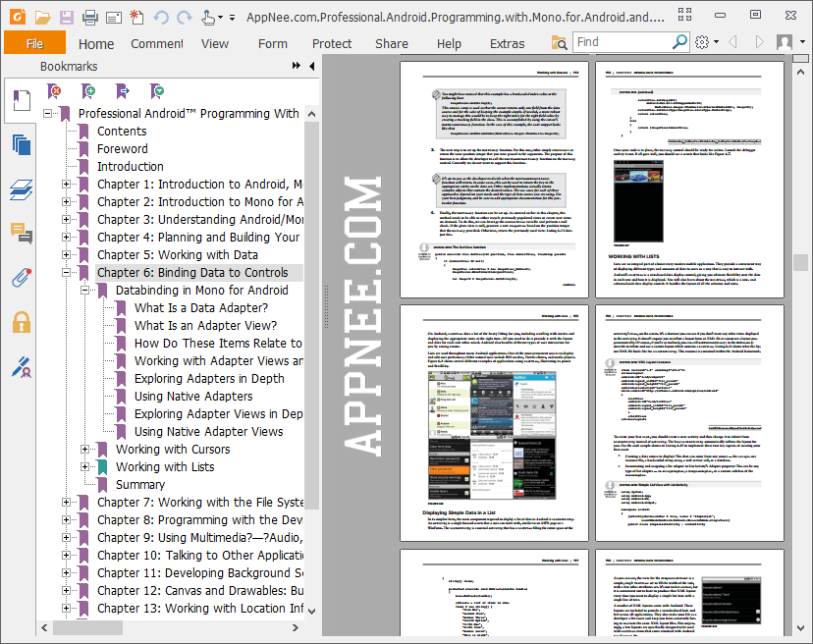Switch to the Comment ribbon tab
Viewport: 813px width, 644px height.
tap(156, 44)
